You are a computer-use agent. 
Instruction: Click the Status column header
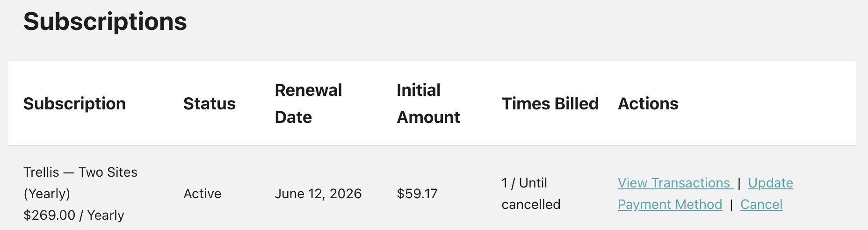(x=209, y=103)
